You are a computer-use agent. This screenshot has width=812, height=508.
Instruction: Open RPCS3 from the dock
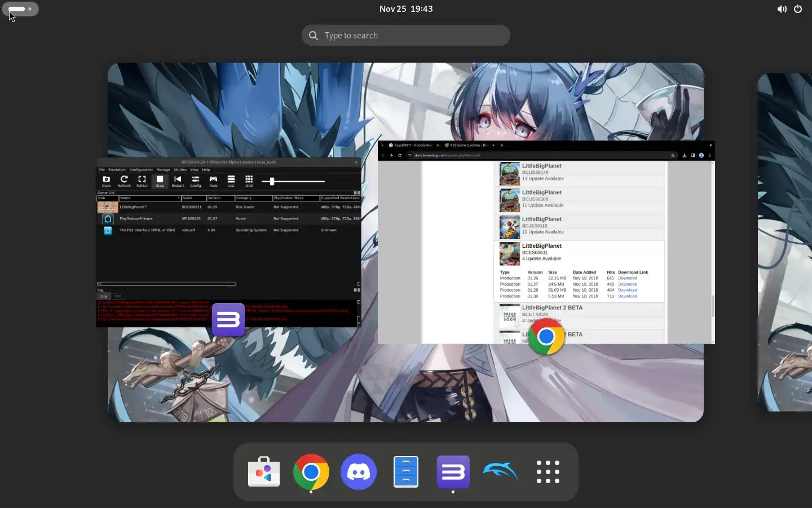coord(453,471)
